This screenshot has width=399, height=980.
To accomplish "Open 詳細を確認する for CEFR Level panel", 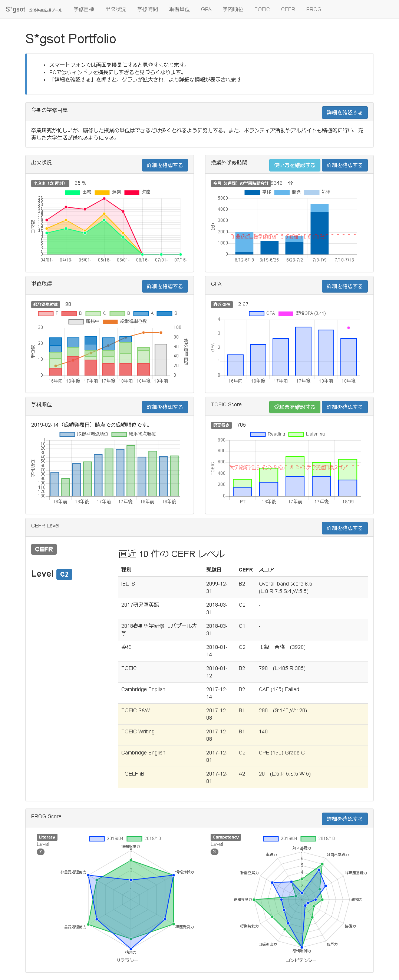I will (x=344, y=528).
